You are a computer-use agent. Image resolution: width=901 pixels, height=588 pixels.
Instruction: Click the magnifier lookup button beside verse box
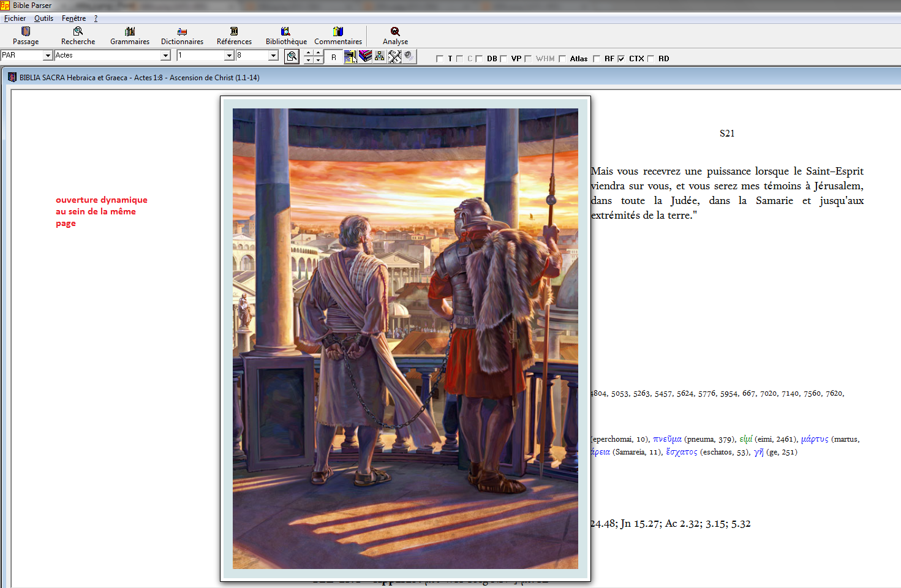tap(292, 57)
